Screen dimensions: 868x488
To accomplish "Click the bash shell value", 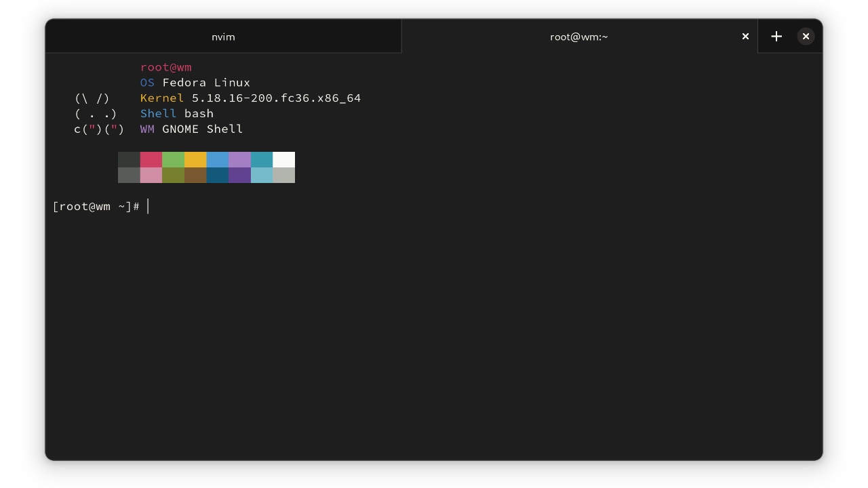I will (x=199, y=113).
